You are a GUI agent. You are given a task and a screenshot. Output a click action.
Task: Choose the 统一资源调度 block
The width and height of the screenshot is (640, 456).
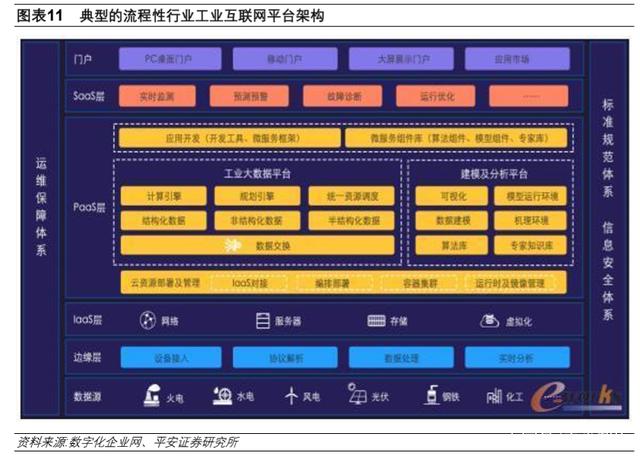pyautogui.click(x=351, y=196)
